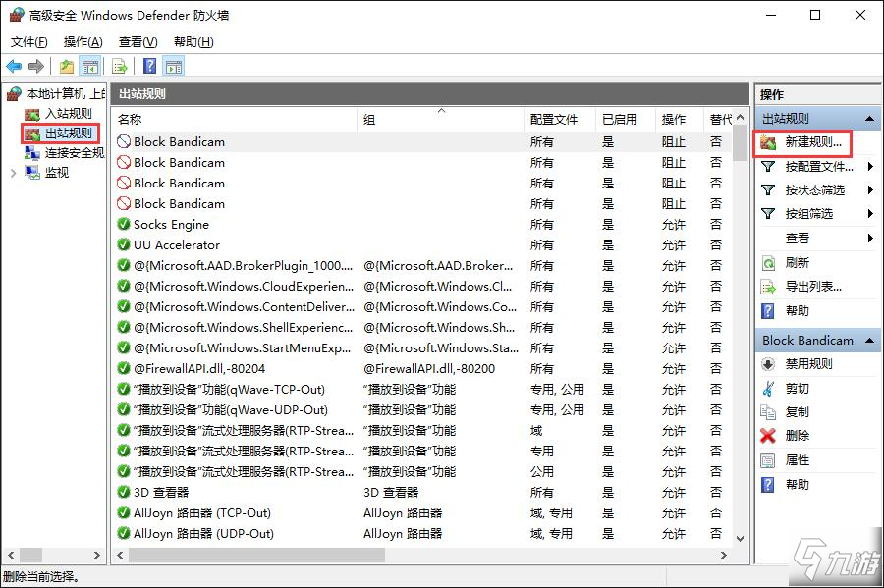This screenshot has width=884, height=588.
Task: Click the red 删除 X icon
Action: tap(768, 436)
